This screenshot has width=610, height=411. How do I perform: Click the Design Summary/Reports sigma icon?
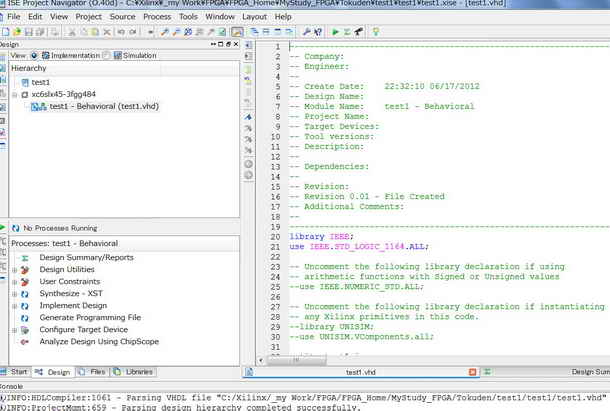[x=25, y=258]
